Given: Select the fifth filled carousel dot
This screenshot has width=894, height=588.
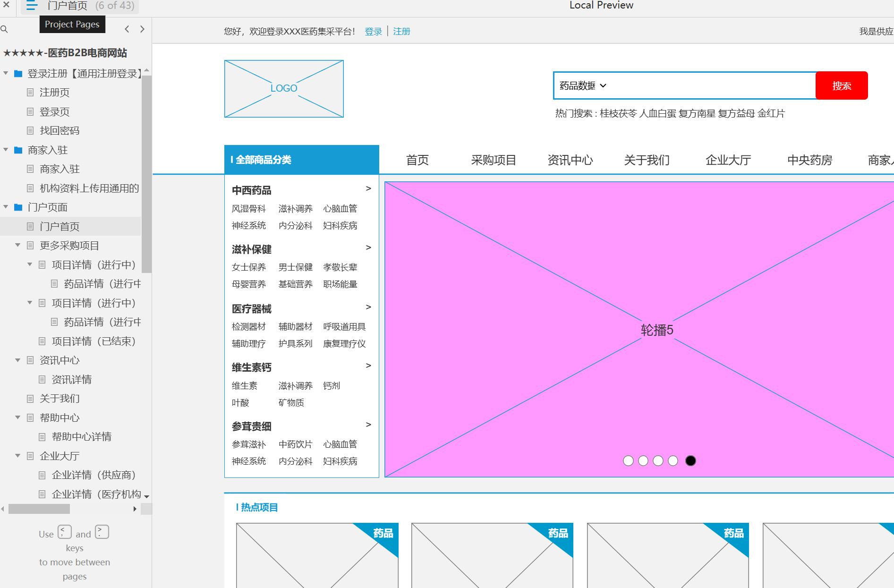Looking at the screenshot, I should pyautogui.click(x=690, y=461).
